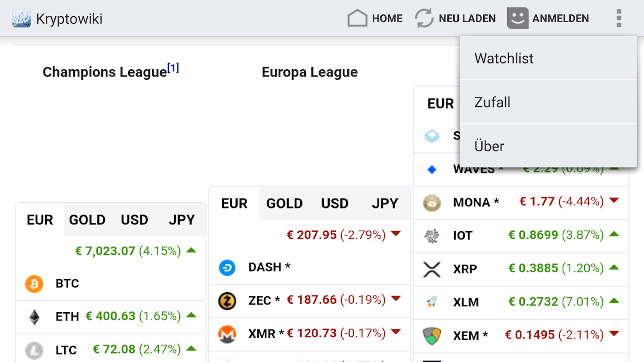Image resolution: width=644 pixels, height=362 pixels.
Task: Click the Kryptowiki app logo icon
Action: coord(21,19)
